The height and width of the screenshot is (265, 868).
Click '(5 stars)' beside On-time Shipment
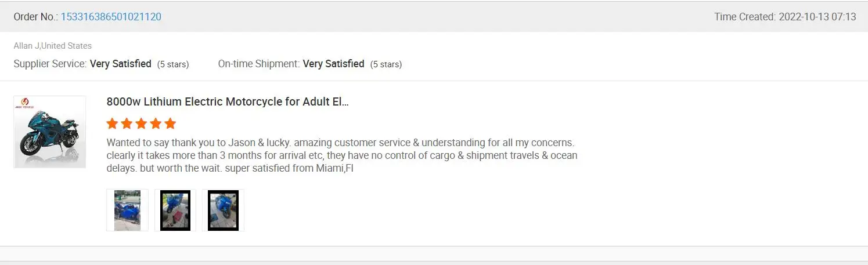[x=386, y=64]
